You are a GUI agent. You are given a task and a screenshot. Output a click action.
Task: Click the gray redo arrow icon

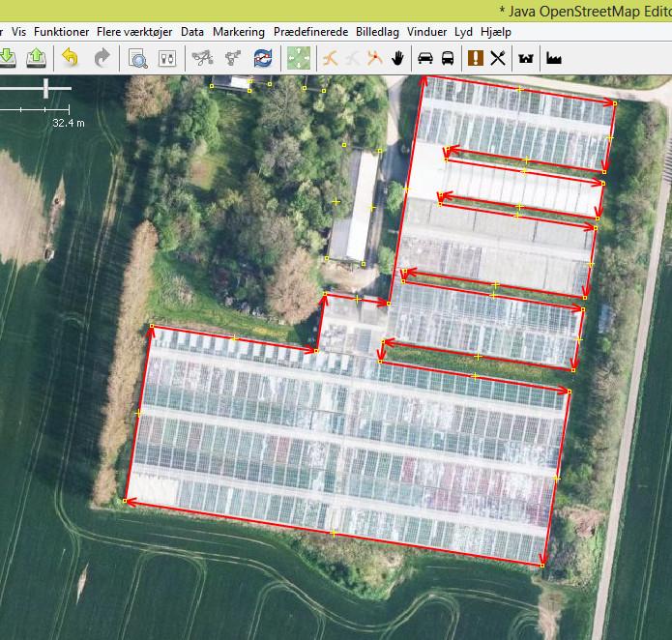(102, 57)
